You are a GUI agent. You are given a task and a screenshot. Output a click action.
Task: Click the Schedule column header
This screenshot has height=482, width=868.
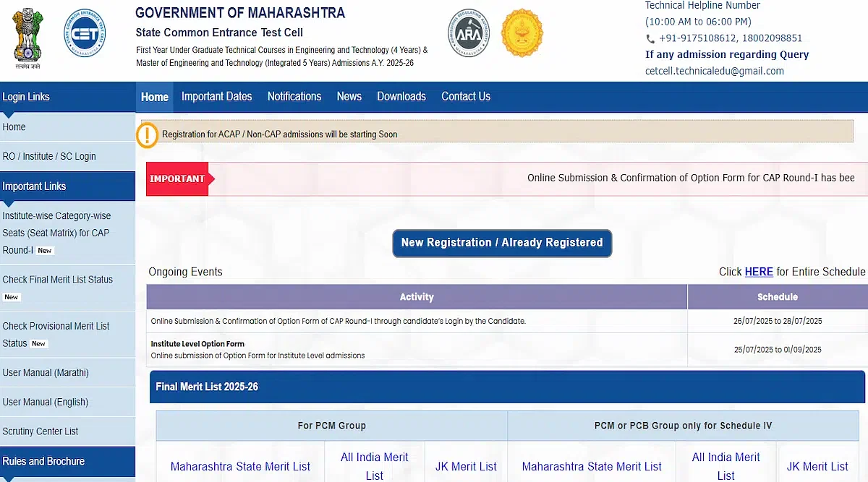[x=778, y=297]
